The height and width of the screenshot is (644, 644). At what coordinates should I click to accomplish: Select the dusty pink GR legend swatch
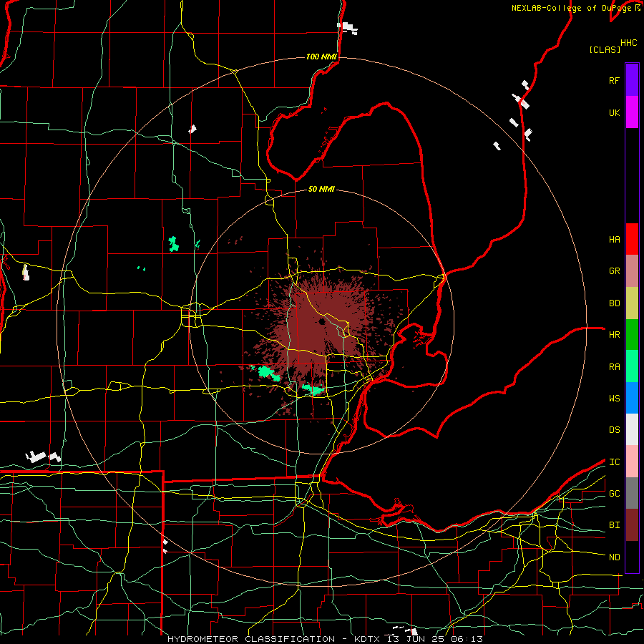632,271
